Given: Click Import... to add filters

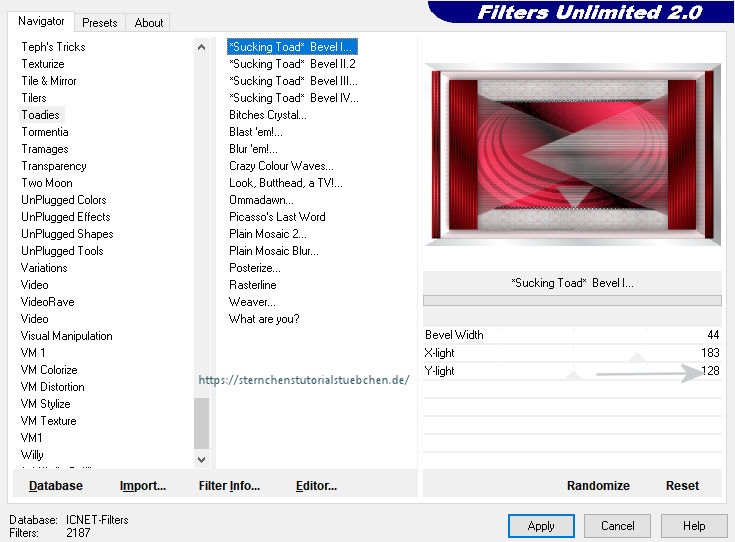Looking at the screenshot, I should click(x=143, y=485).
